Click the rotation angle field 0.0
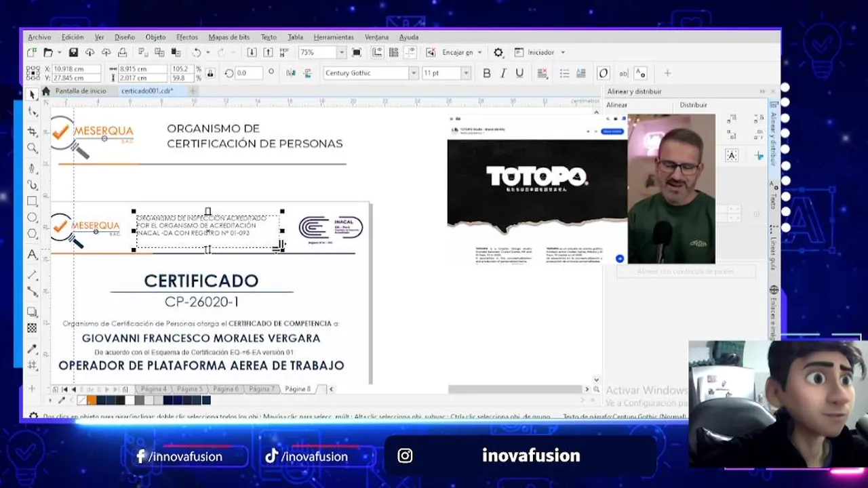 click(249, 73)
